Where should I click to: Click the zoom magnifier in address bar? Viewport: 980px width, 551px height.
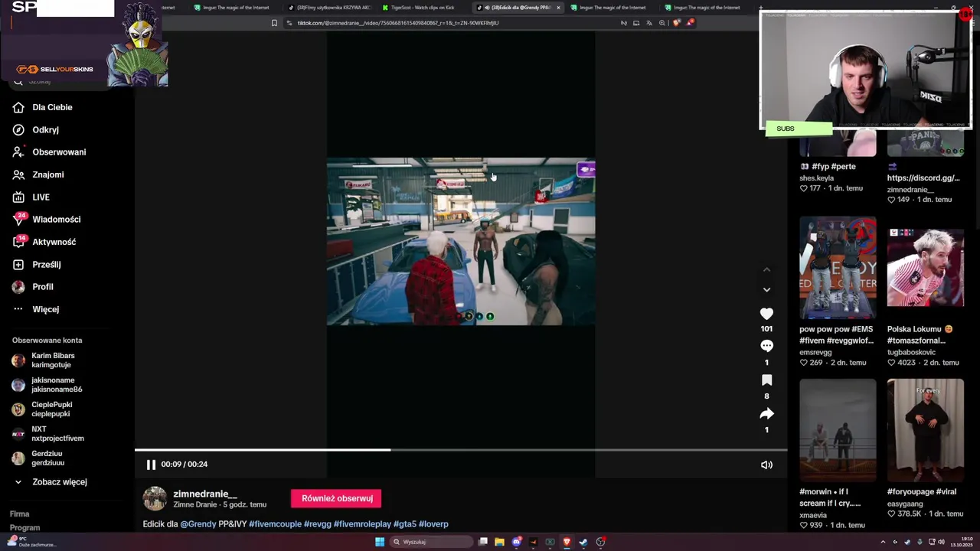coord(661,23)
